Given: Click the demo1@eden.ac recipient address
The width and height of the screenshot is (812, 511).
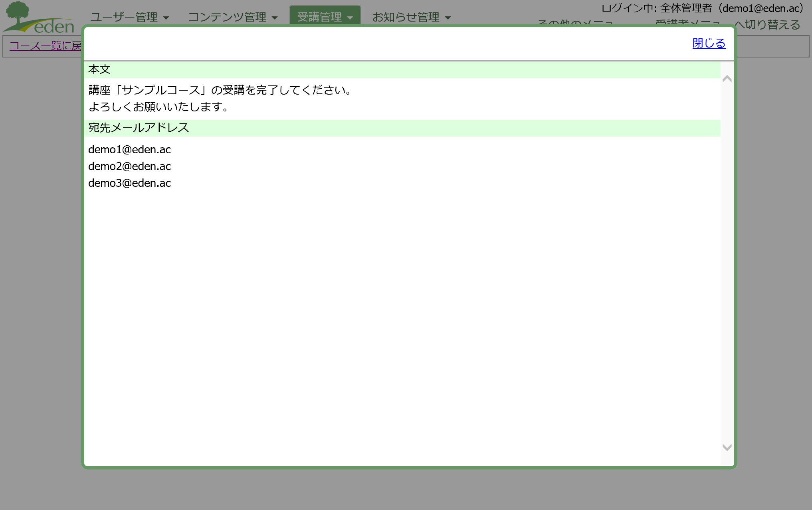Looking at the screenshot, I should 129,150.
